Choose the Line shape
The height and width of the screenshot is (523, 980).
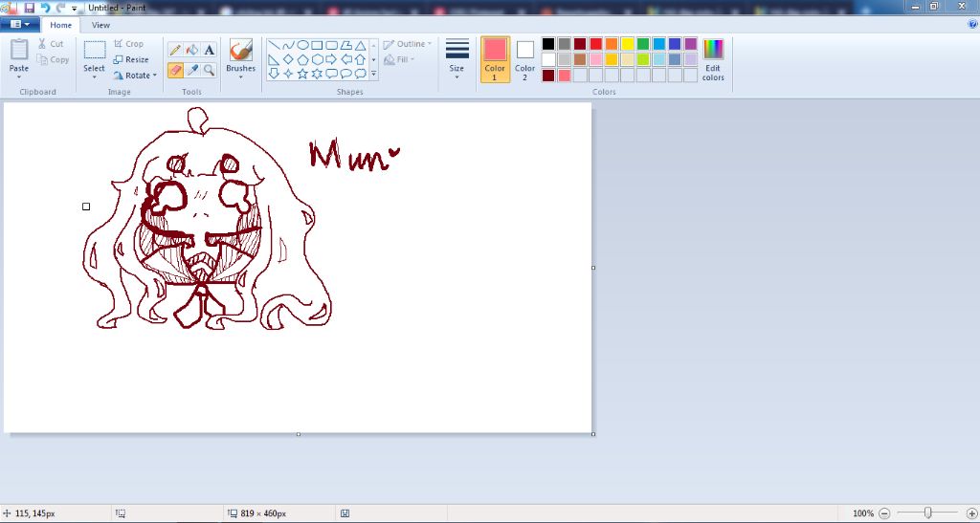click(274, 46)
